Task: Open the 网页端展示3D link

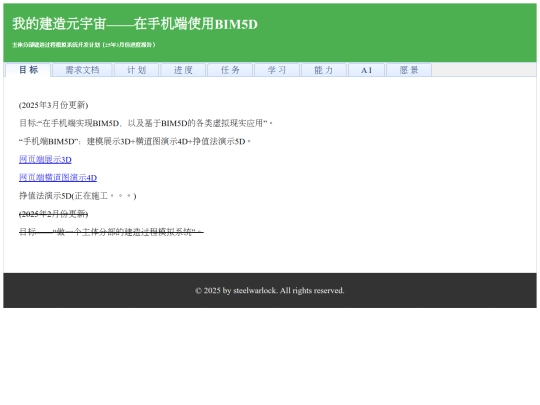Action: pyautogui.click(x=45, y=159)
